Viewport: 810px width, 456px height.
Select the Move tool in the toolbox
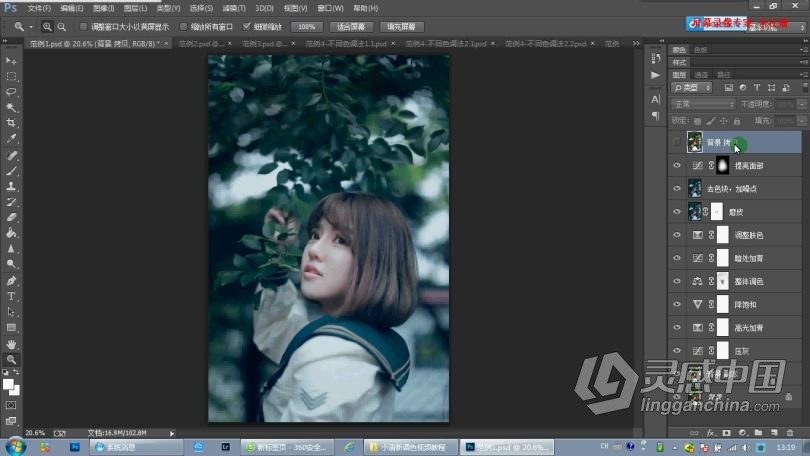11,61
